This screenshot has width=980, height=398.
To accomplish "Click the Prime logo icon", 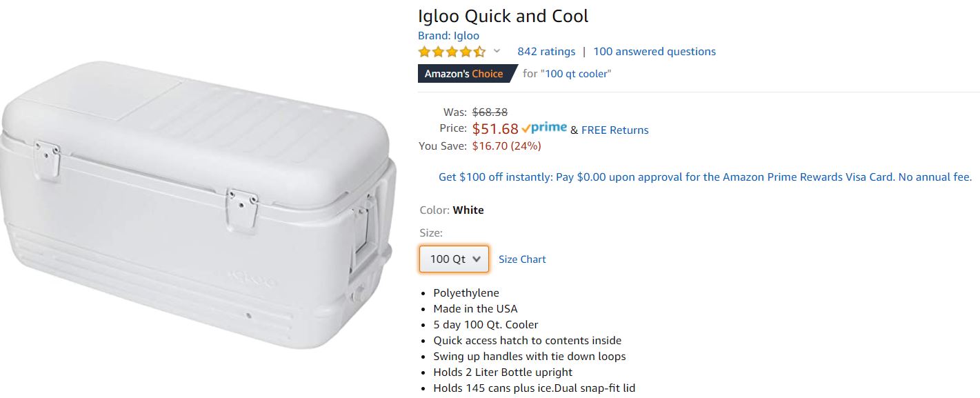I will tap(545, 128).
